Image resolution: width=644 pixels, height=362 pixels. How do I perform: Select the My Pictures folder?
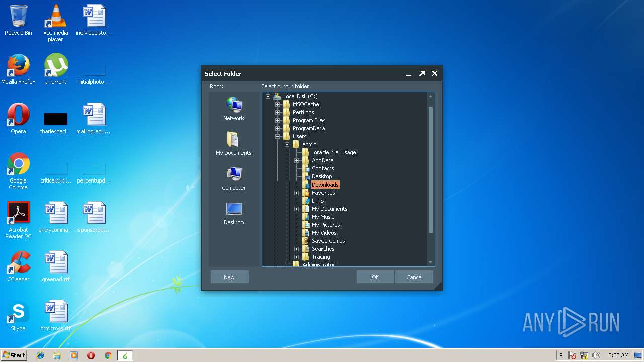(x=326, y=225)
